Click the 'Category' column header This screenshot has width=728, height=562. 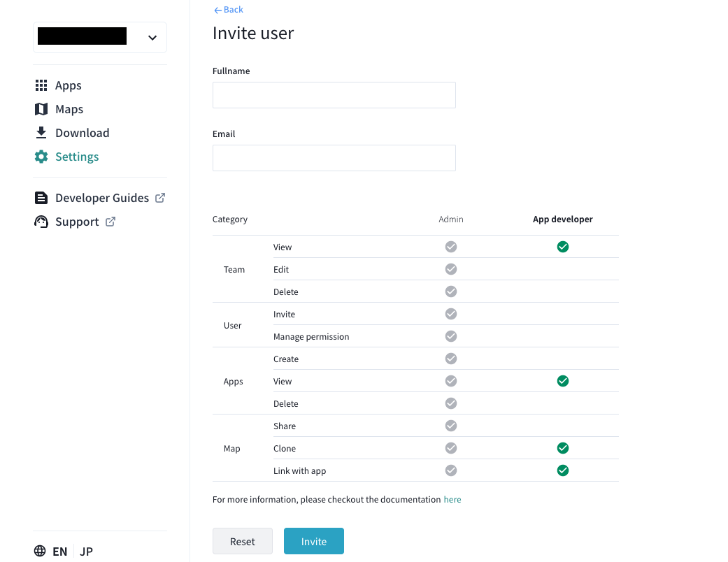[230, 219]
